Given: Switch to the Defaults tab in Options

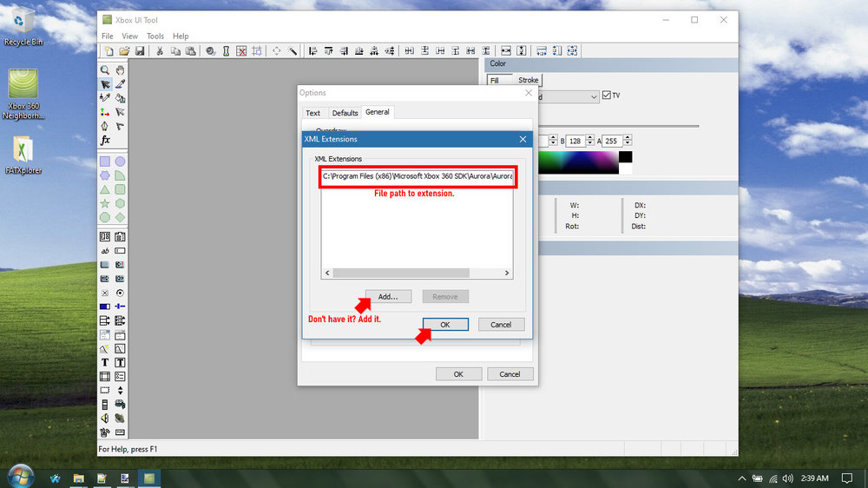Looking at the screenshot, I should (x=345, y=113).
